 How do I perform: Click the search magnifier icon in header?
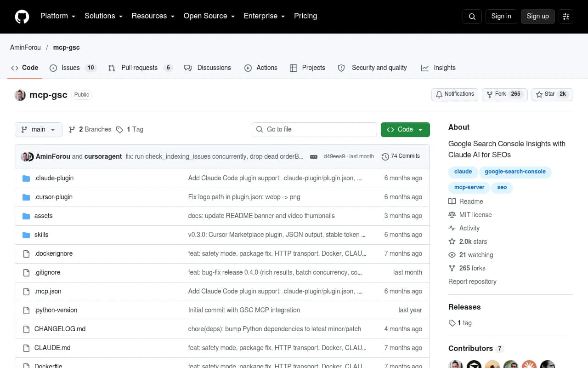point(472,17)
